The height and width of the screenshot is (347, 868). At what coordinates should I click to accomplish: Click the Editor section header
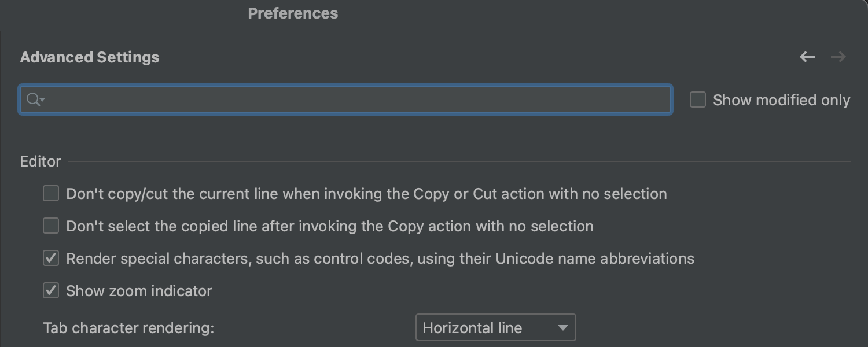[x=41, y=161]
